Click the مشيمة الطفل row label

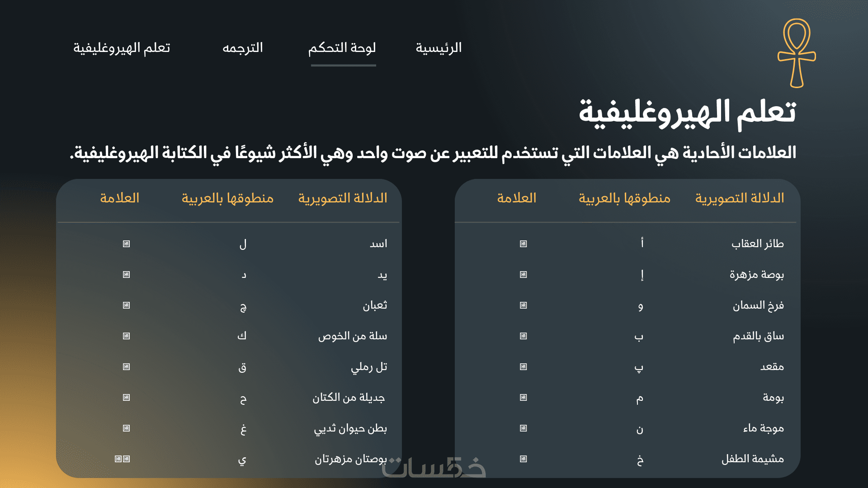tap(752, 459)
